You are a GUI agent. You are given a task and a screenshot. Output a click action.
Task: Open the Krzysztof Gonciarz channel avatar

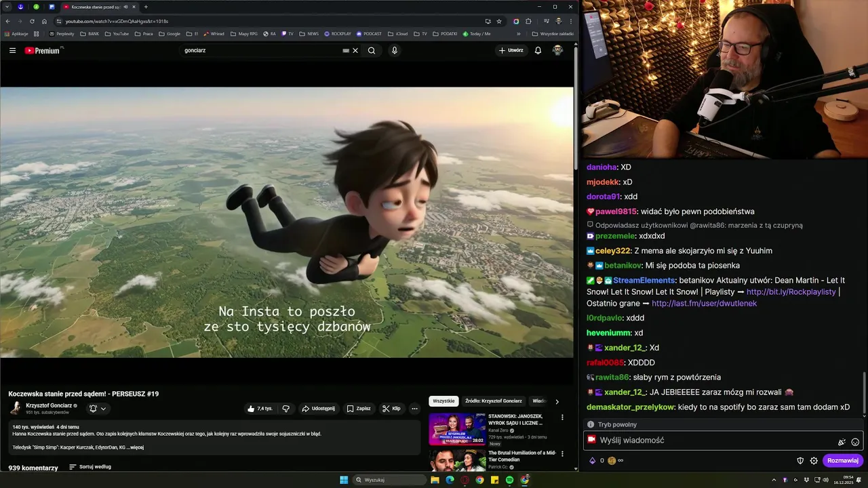16,408
